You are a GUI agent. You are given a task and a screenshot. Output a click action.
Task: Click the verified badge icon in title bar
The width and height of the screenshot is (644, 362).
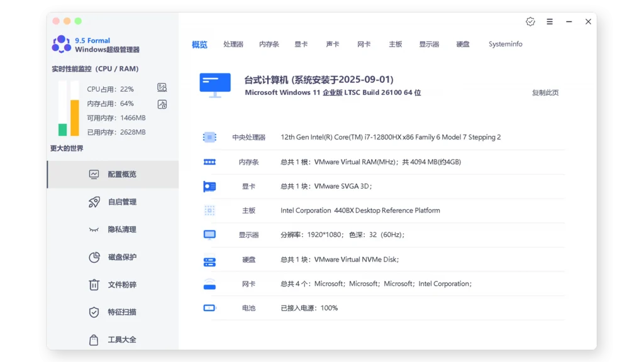pos(530,22)
